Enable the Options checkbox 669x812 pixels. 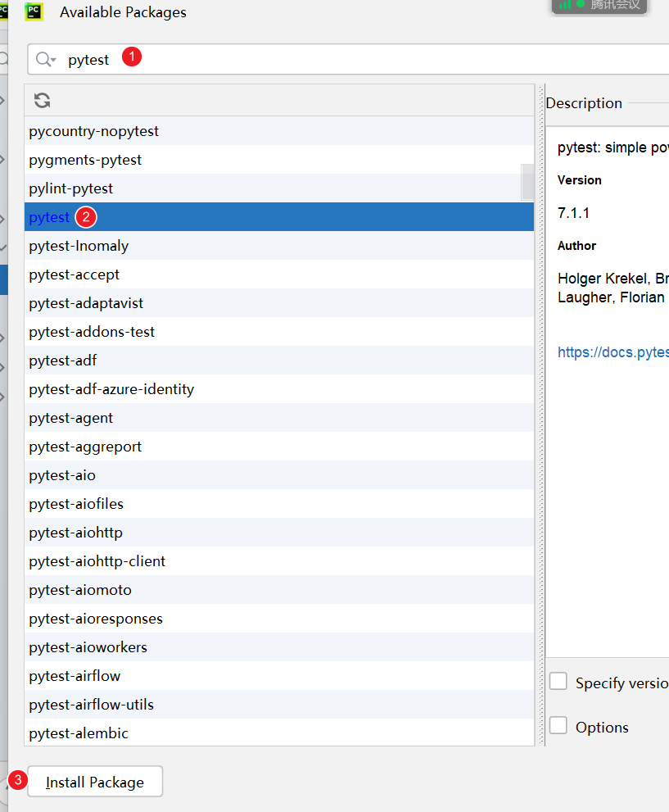tap(558, 725)
